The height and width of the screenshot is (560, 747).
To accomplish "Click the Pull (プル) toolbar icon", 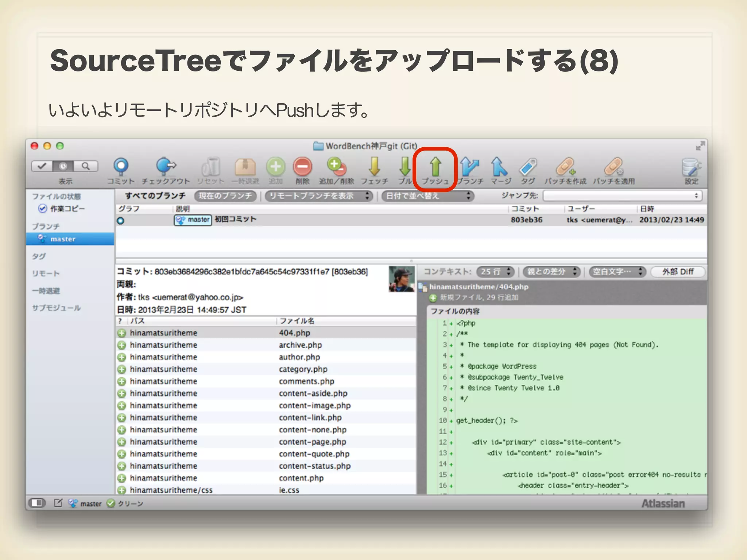I will click(405, 167).
